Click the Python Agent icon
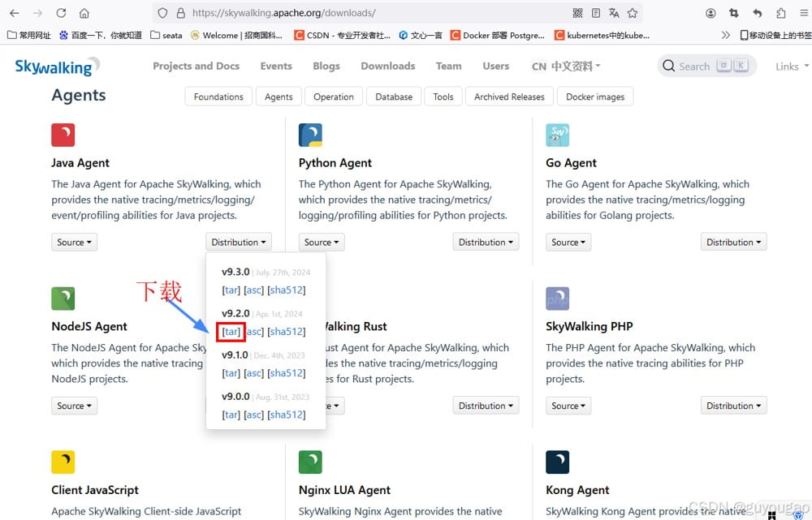 (x=310, y=135)
